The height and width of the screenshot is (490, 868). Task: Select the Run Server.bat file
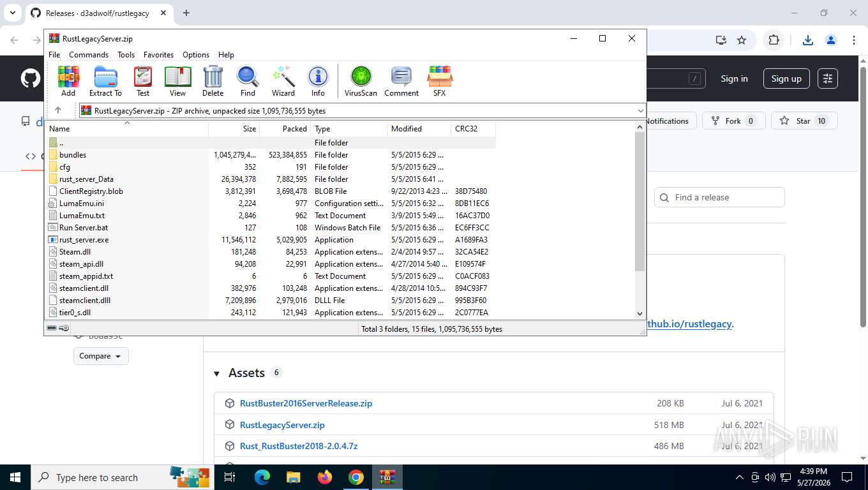tap(271, 228)
